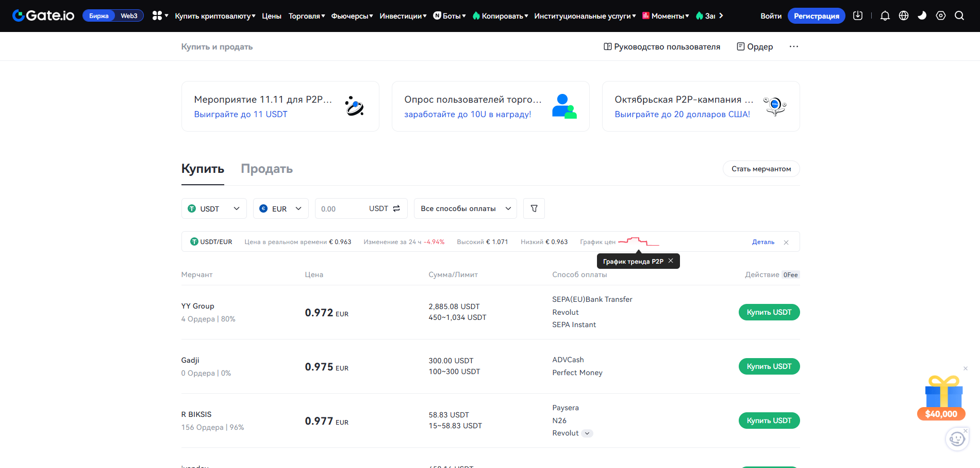This screenshot has width=980, height=468.
Task: Switch to the Биржа mode toggle
Action: (99, 16)
